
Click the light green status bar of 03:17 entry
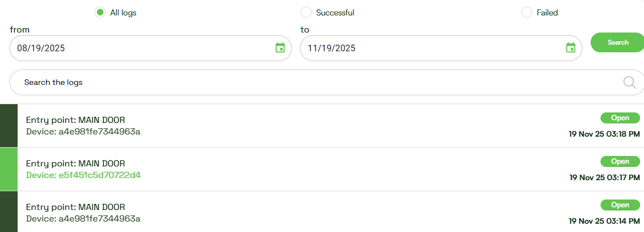click(9, 169)
